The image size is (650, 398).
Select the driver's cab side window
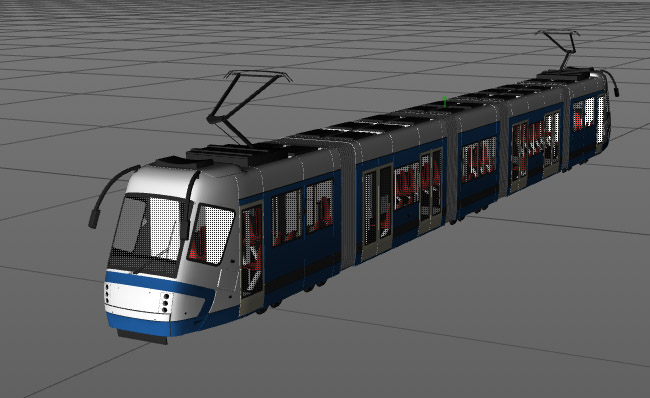click(x=211, y=234)
